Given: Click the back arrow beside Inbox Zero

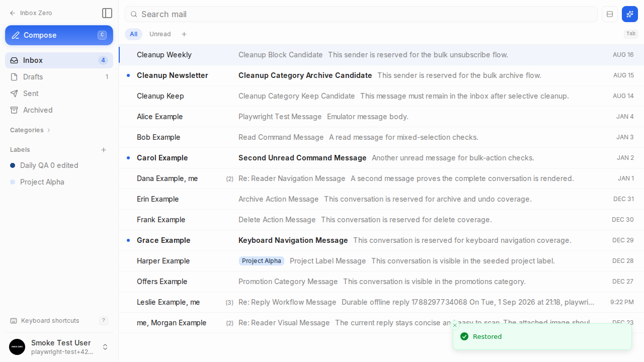Looking at the screenshot, I should [13, 13].
